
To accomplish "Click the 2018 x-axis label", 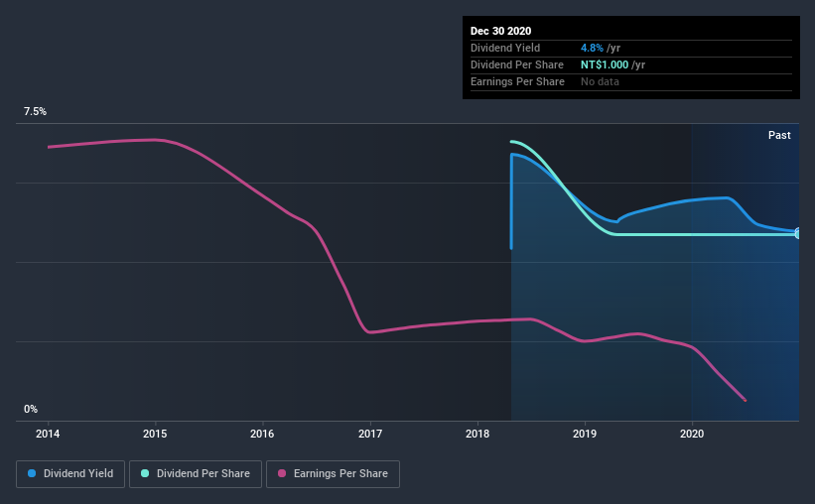I will (x=477, y=434).
